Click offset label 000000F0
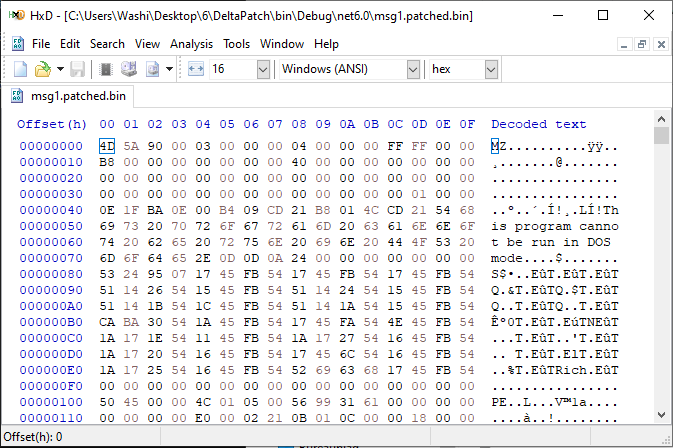The height and width of the screenshot is (448, 673). (51, 386)
